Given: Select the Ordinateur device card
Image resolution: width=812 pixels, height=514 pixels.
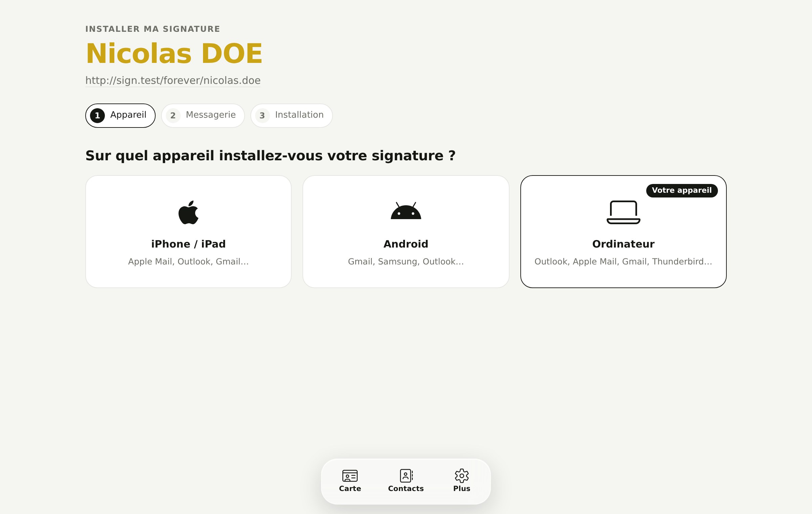Looking at the screenshot, I should (x=623, y=232).
